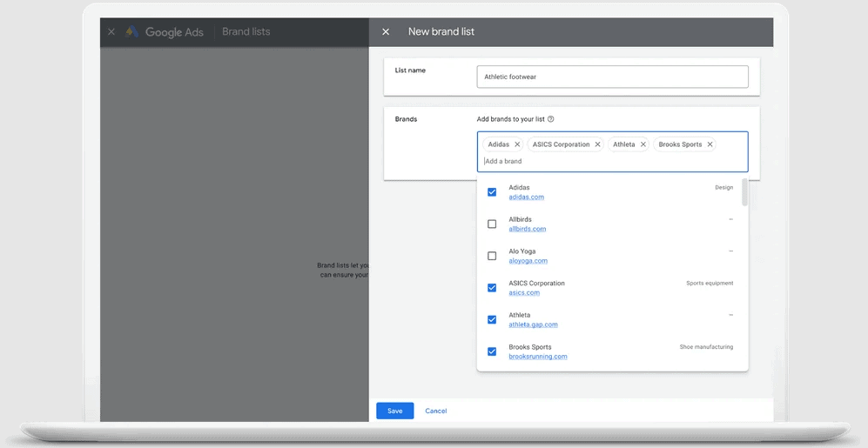
Task: Click the Google Ads logo icon
Action: 131,31
